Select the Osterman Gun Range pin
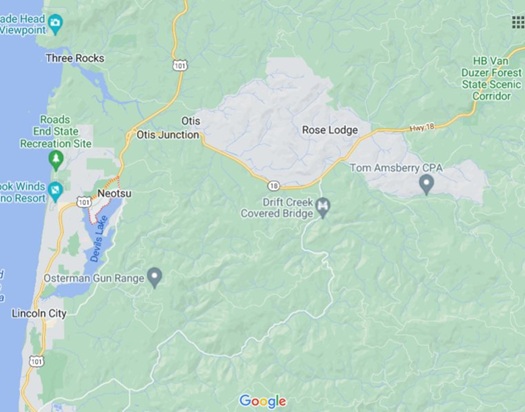The width and height of the screenshot is (525, 412). tap(154, 277)
